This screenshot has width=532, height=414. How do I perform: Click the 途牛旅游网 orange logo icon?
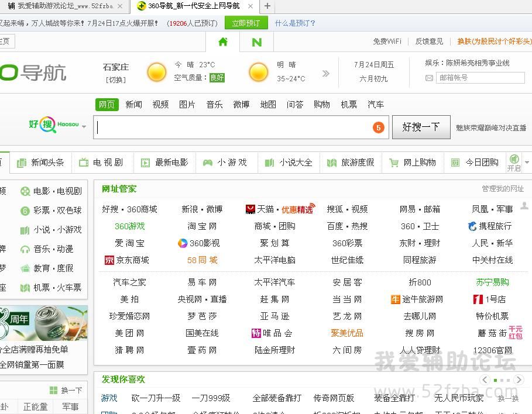(395, 299)
